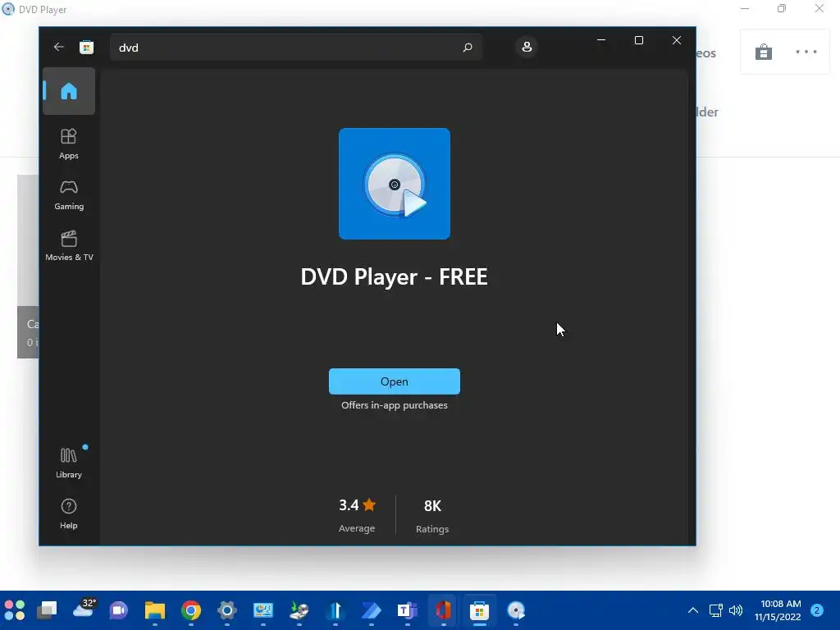Launch Google Chrome from taskbar
The image size is (840, 630).
click(190, 610)
